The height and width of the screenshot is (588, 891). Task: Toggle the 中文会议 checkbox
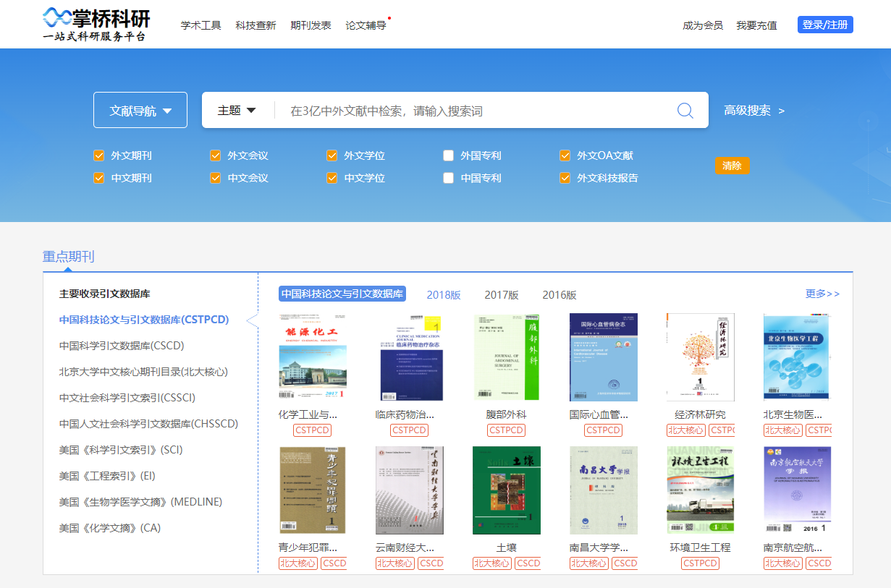tap(216, 178)
